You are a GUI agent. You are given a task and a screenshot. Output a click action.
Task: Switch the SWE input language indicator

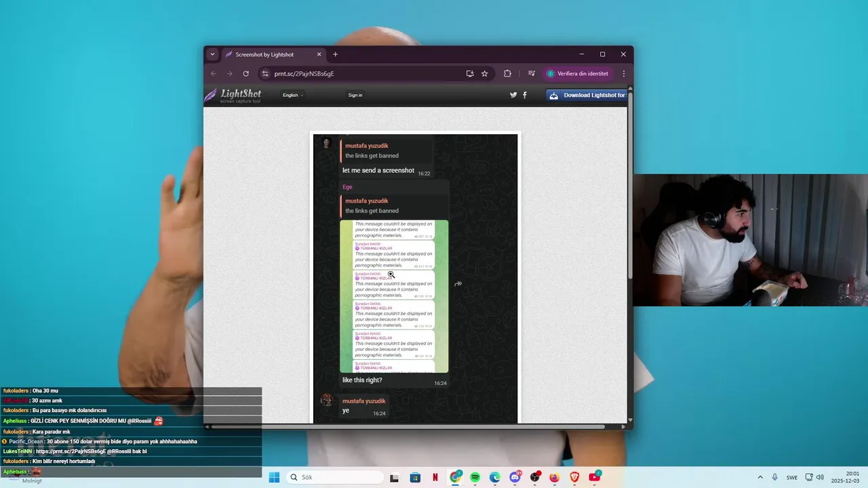pos(792,477)
